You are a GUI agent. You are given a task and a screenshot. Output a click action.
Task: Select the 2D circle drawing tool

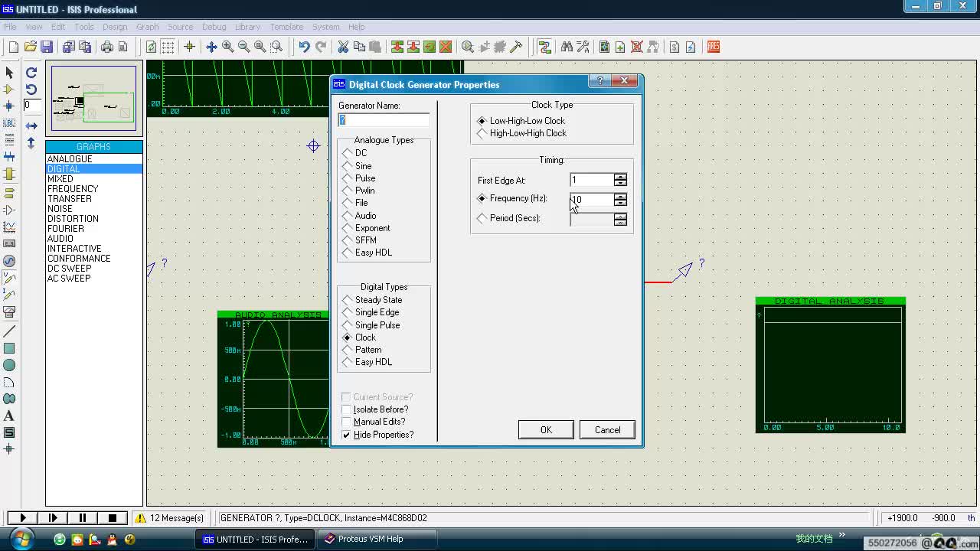(9, 365)
